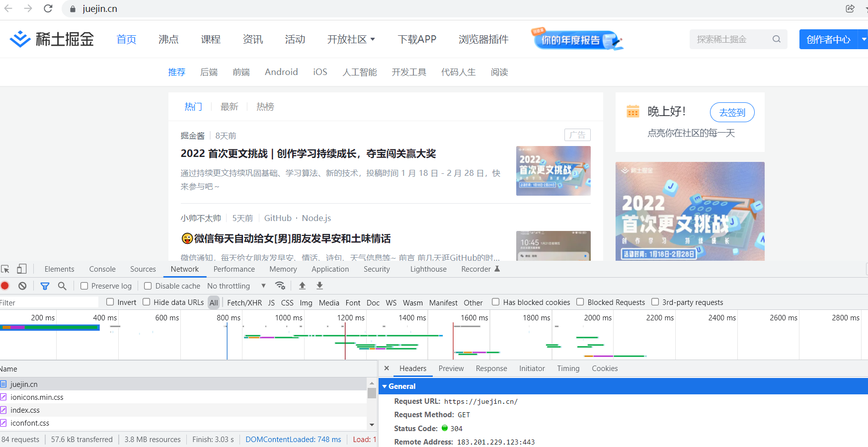Click the 去签到 sign-in button
Screen dimensions: 868x447
732,112
